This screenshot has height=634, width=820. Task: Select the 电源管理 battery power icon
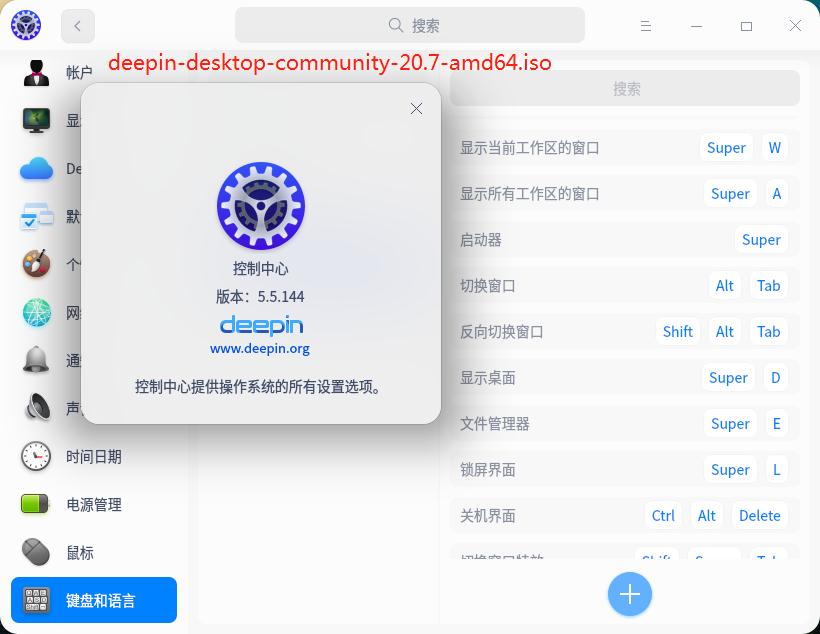pos(36,504)
